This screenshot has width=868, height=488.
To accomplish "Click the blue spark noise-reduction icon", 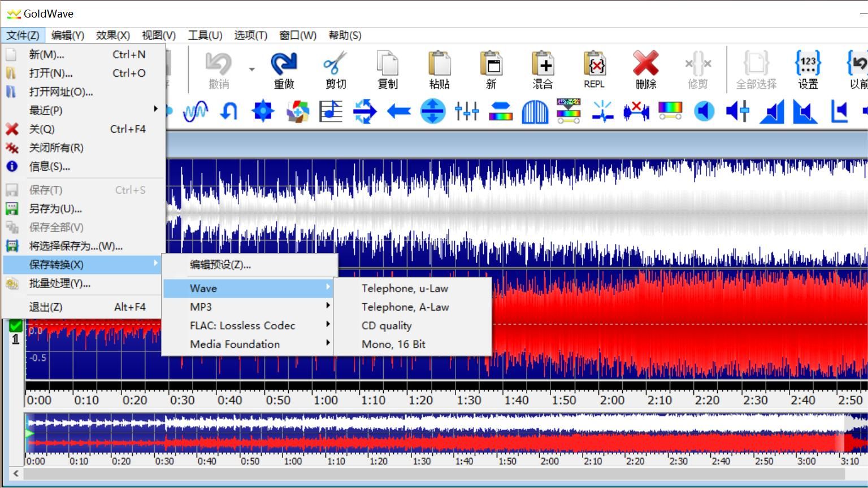I will pos(602,111).
